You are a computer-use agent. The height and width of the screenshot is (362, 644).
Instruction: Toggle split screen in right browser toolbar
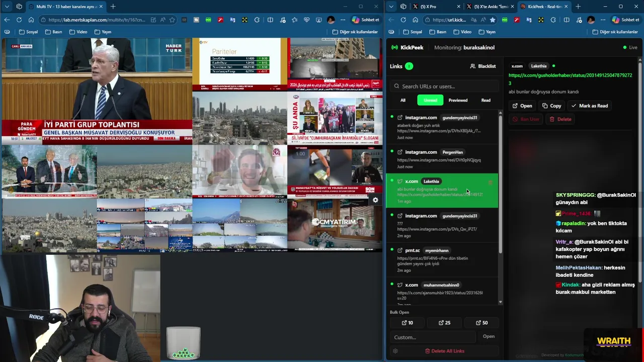pos(566,20)
